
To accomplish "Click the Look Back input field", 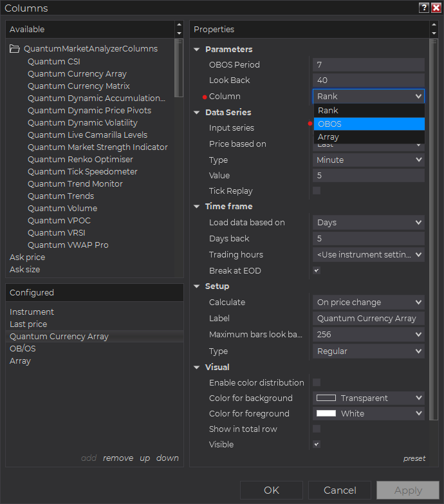I will 369,80.
